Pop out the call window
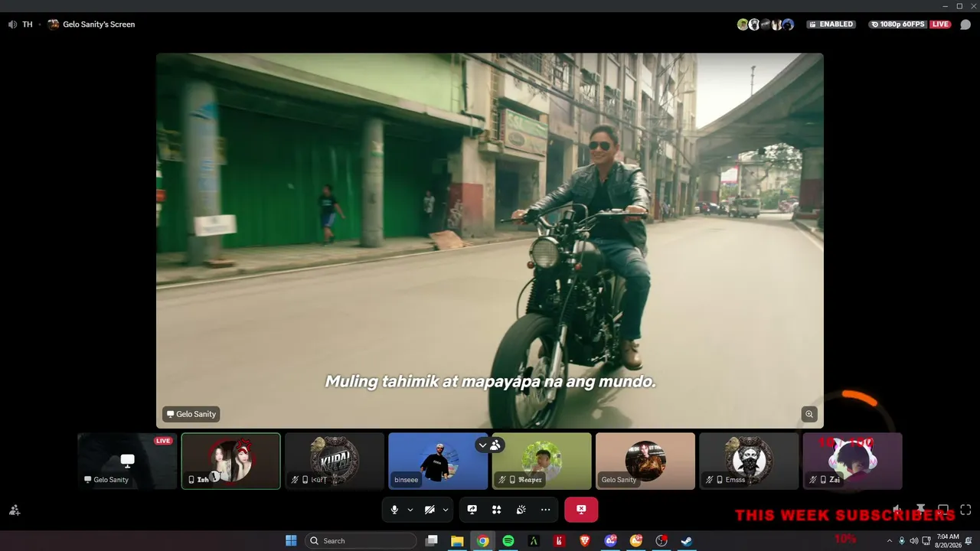 click(943, 510)
